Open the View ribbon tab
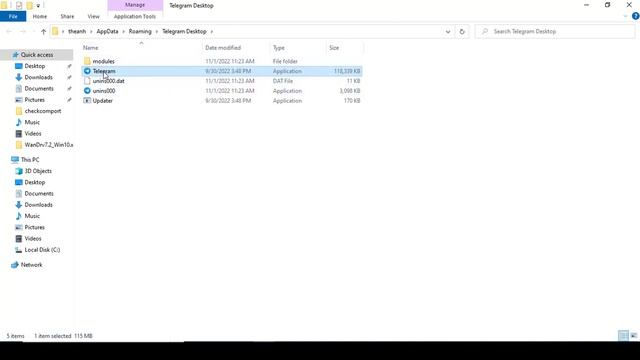This screenshot has width=640, height=360. click(93, 16)
